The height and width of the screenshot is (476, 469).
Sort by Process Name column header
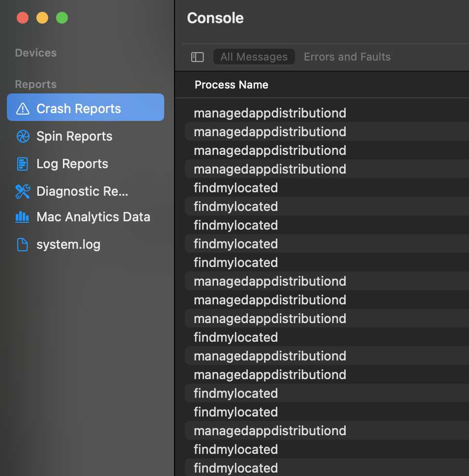232,85
